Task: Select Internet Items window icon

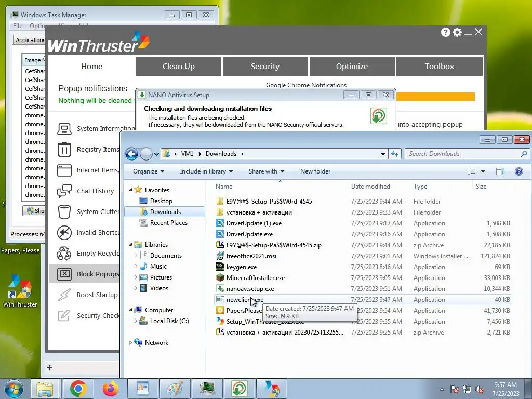Action: 64,170
